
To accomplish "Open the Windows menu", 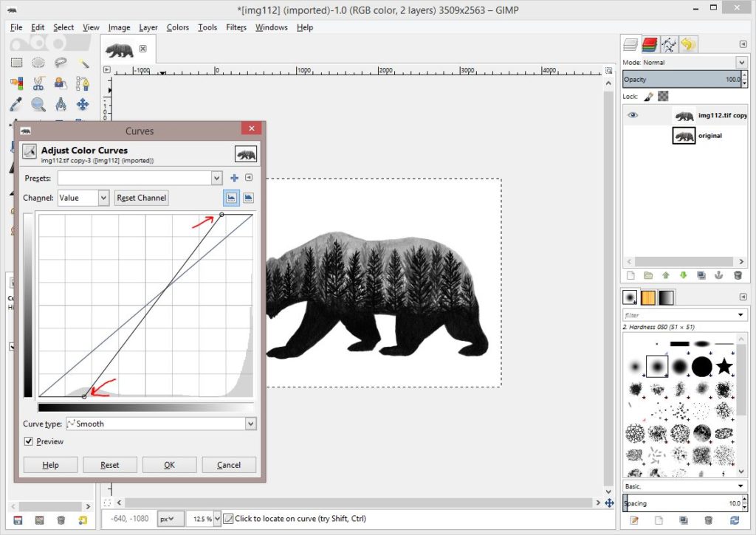I will pos(272,27).
